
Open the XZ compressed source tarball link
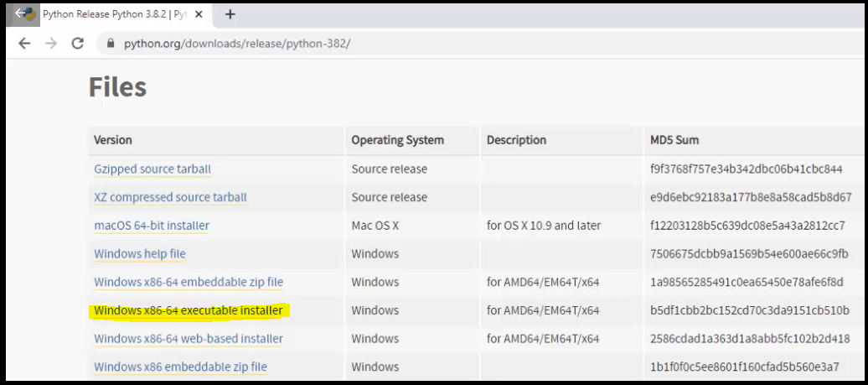(x=171, y=197)
